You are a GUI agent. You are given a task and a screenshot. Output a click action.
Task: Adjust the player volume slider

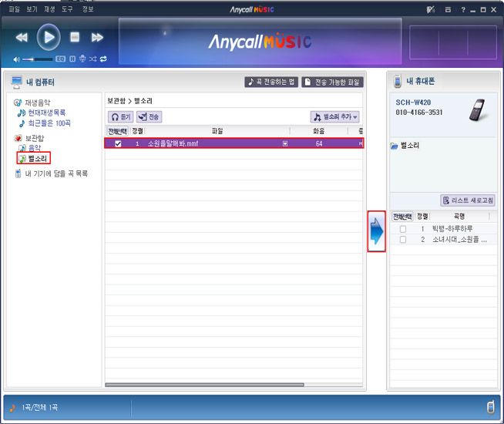[37, 59]
